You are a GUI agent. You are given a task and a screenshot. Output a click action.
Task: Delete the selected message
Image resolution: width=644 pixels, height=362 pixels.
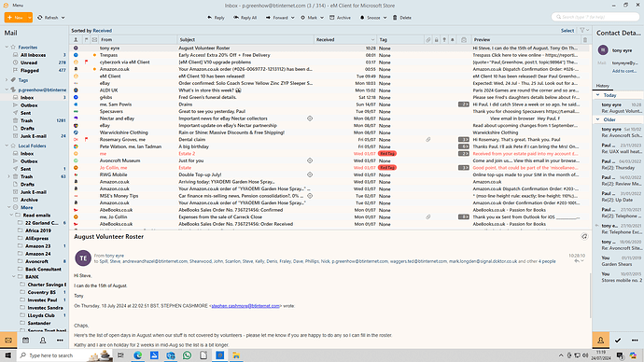(402, 18)
